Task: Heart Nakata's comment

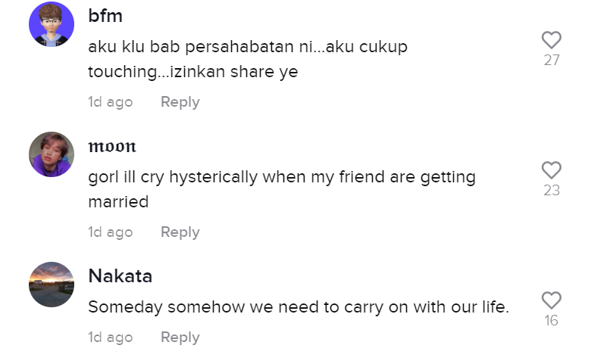Action: [x=552, y=300]
